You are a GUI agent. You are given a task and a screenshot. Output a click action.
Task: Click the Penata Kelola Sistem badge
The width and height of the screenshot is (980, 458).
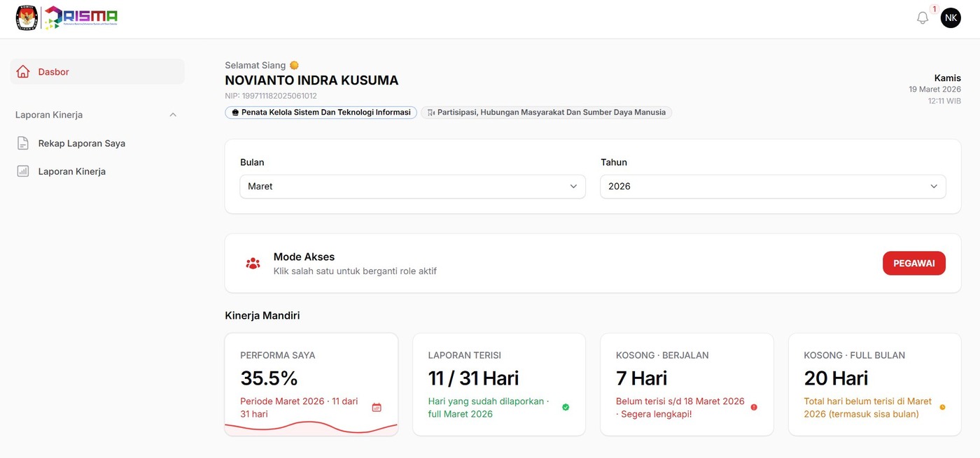321,112
